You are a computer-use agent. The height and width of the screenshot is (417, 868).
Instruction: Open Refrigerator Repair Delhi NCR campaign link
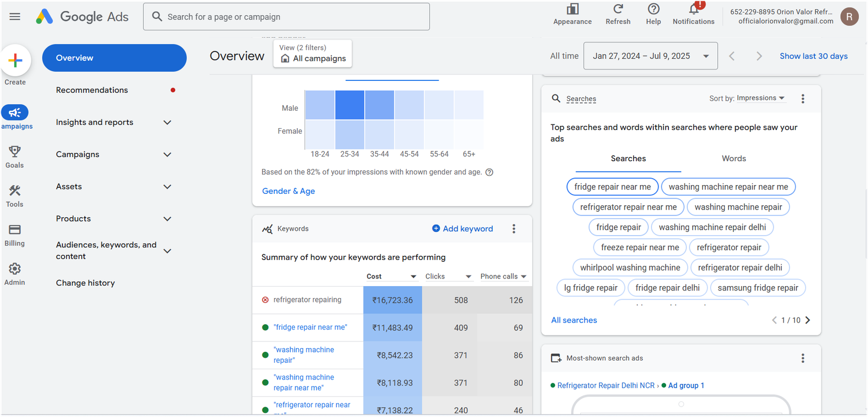point(606,386)
